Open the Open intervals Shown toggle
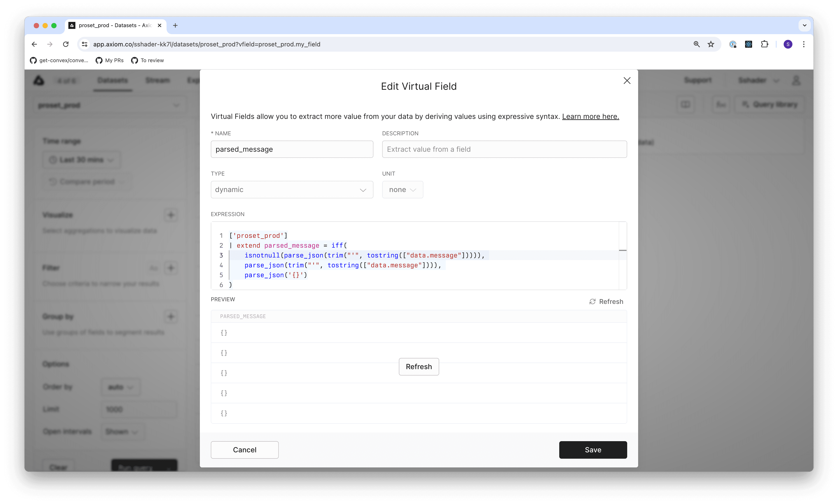The image size is (838, 504). 122,431
